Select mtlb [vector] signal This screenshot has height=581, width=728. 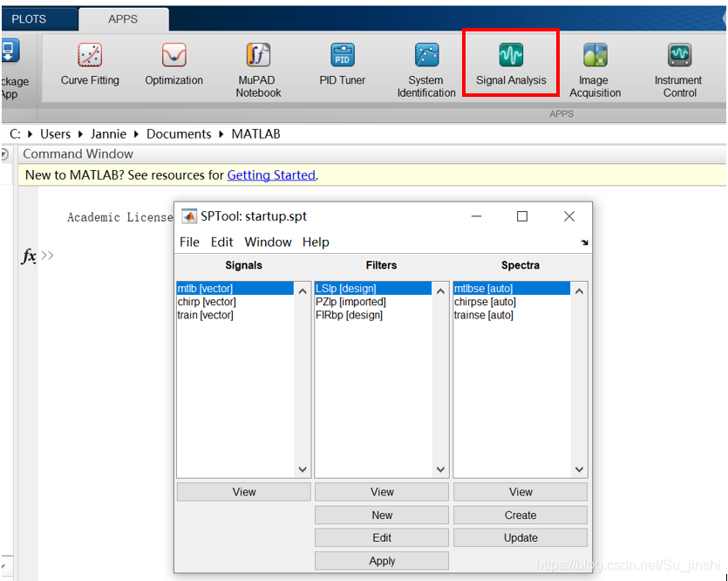(235, 289)
